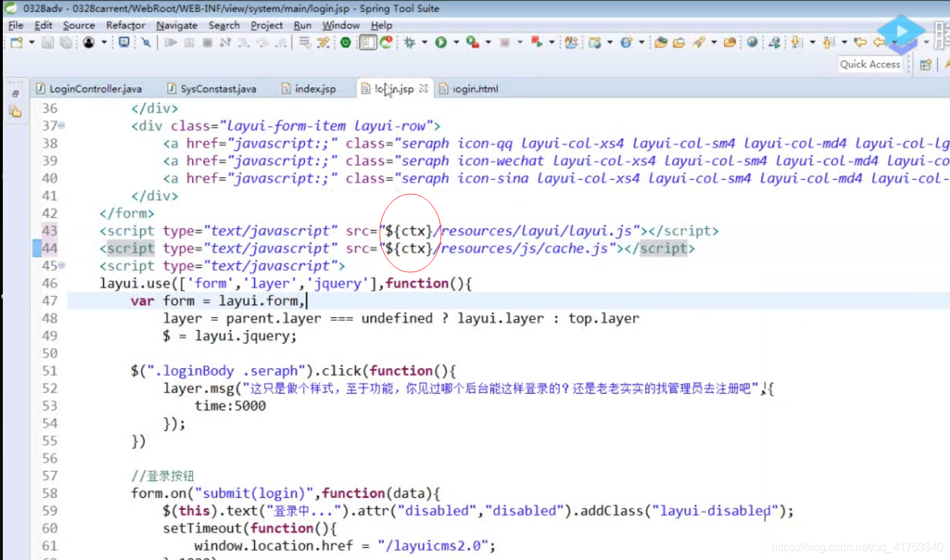
Task: Click the Open Task folder icon
Action: coord(678,42)
